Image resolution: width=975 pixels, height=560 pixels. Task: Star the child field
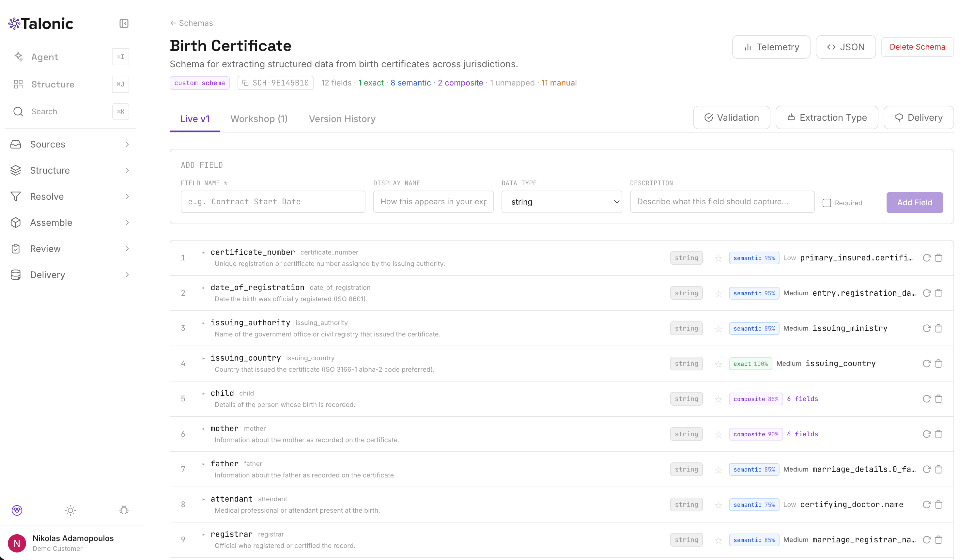718,400
